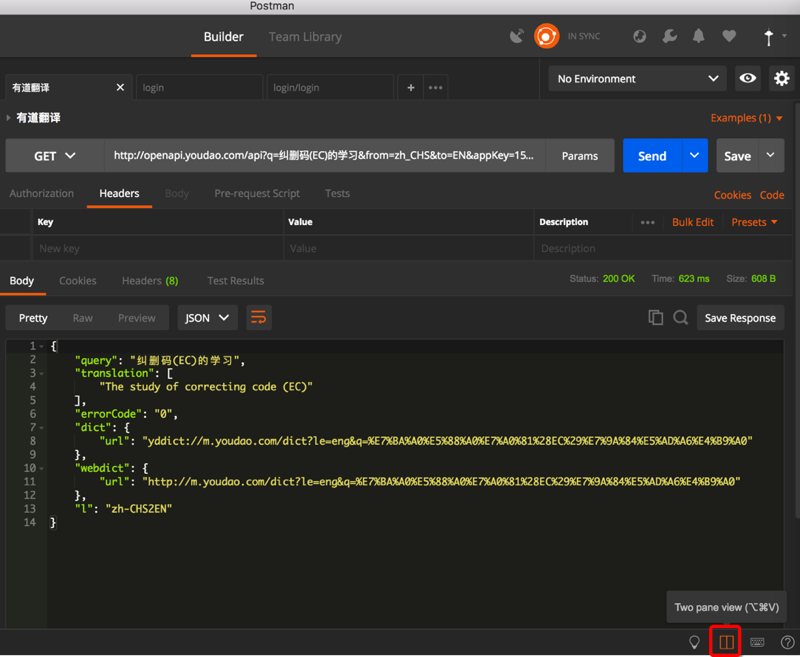Search within the response body
This screenshot has width=800, height=657.
(x=680, y=317)
